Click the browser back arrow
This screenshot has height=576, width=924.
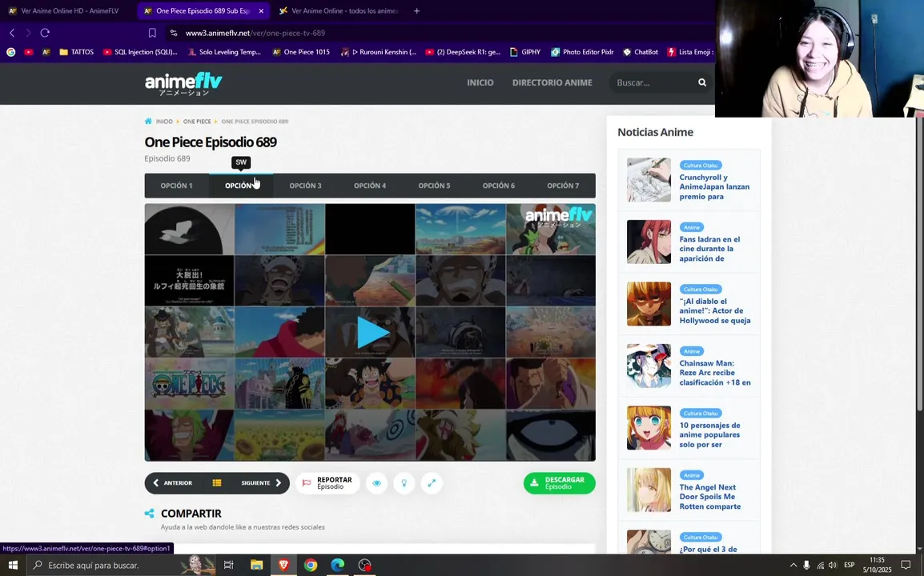12,33
